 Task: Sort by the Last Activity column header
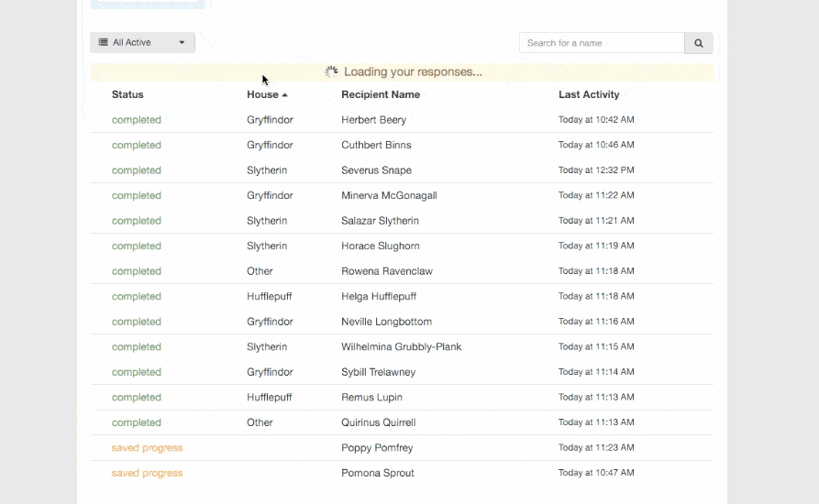point(589,94)
